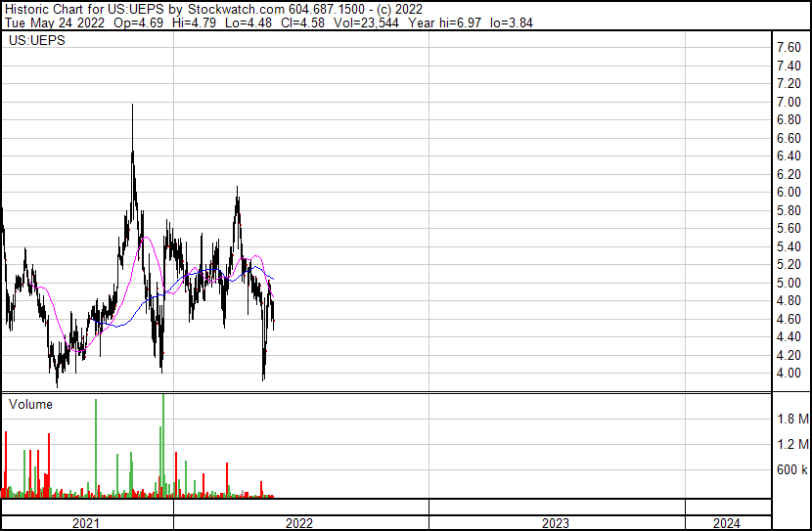The width and height of the screenshot is (812, 531).
Task: Click the Op=4.69 open price value
Action: pos(138,22)
